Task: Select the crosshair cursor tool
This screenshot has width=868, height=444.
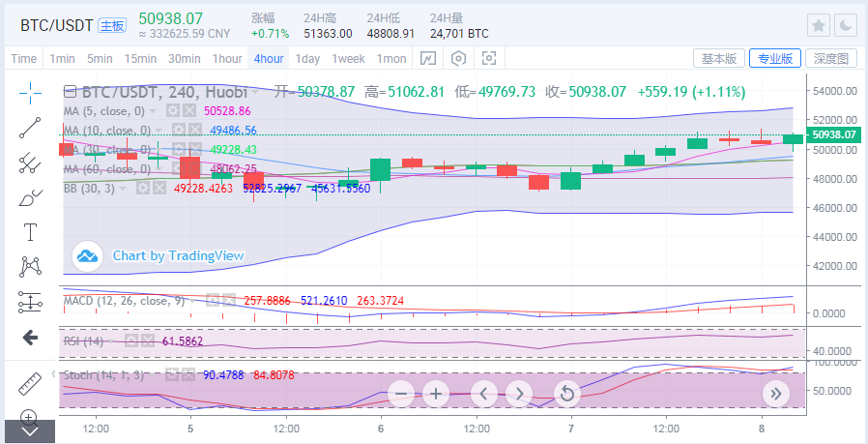Action: (30, 93)
